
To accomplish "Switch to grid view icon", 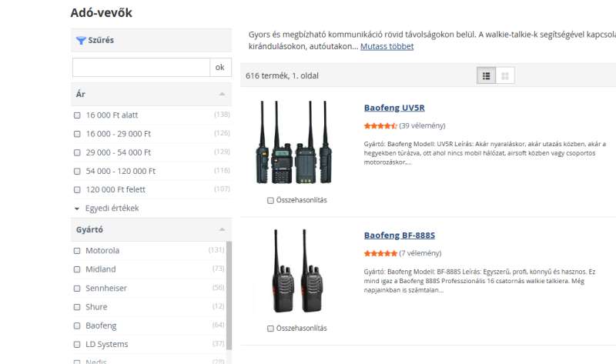I will [505, 75].
